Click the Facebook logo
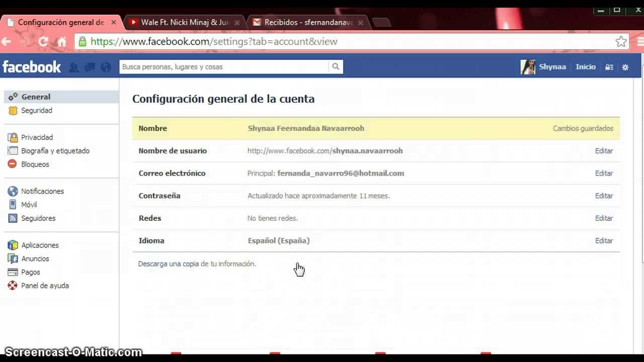644x362 pixels. pos(32,67)
